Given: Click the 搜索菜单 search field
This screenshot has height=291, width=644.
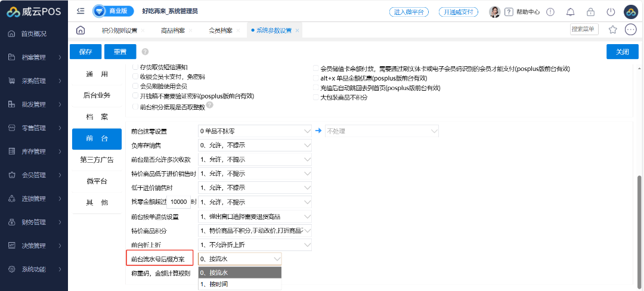Looking at the screenshot, I should [x=584, y=29].
